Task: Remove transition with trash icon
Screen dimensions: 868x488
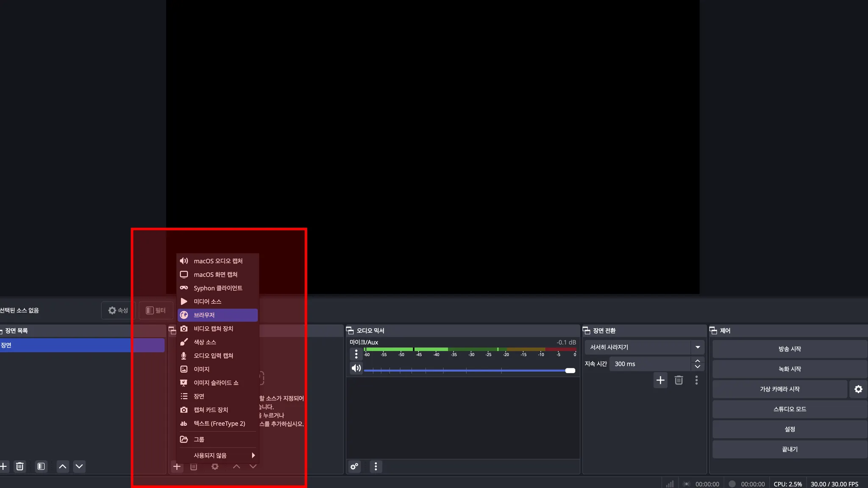Action: coord(679,380)
